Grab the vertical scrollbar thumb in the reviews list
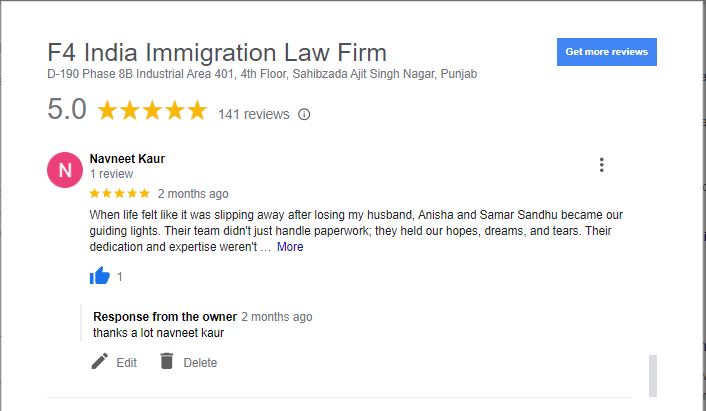706x411 pixels. click(652, 376)
